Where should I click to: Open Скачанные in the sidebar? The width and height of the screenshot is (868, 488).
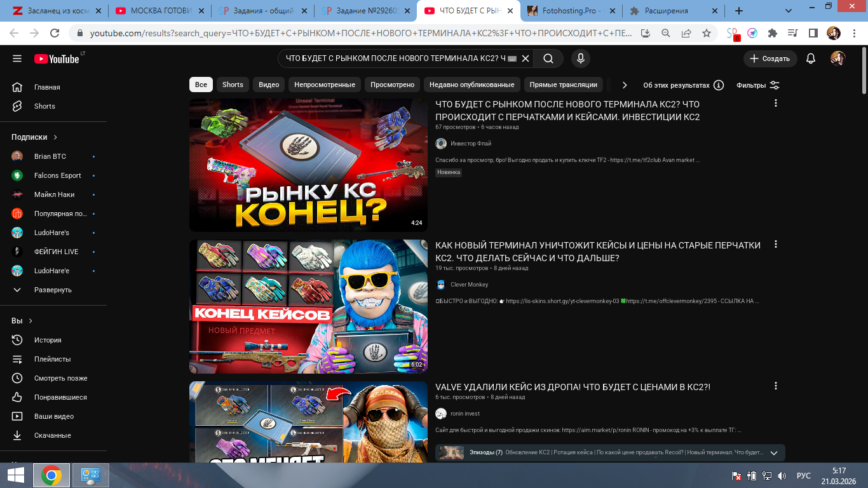(53, 435)
